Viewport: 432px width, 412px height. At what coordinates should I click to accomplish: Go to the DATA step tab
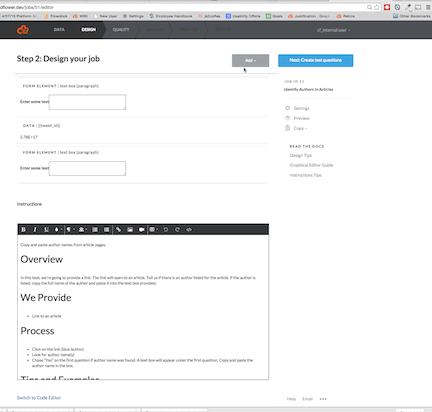click(x=59, y=30)
